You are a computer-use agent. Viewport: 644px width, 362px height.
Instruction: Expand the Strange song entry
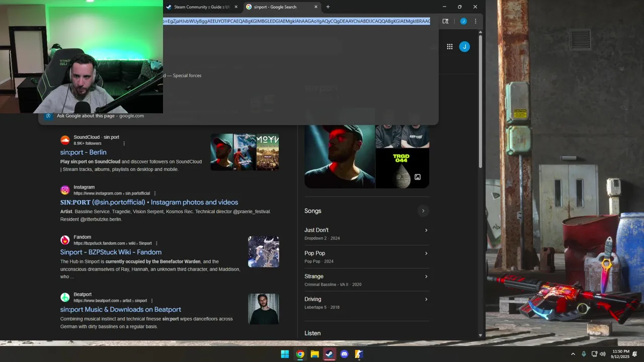coord(367,280)
